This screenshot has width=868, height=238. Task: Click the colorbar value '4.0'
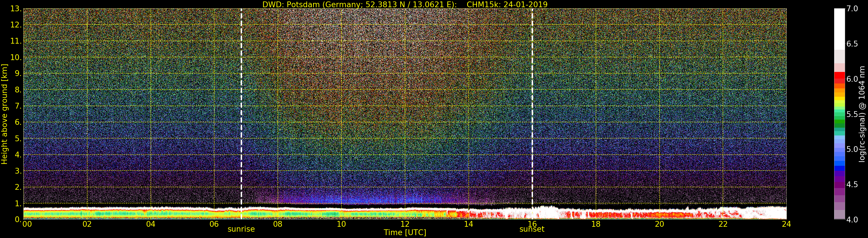[852, 220]
